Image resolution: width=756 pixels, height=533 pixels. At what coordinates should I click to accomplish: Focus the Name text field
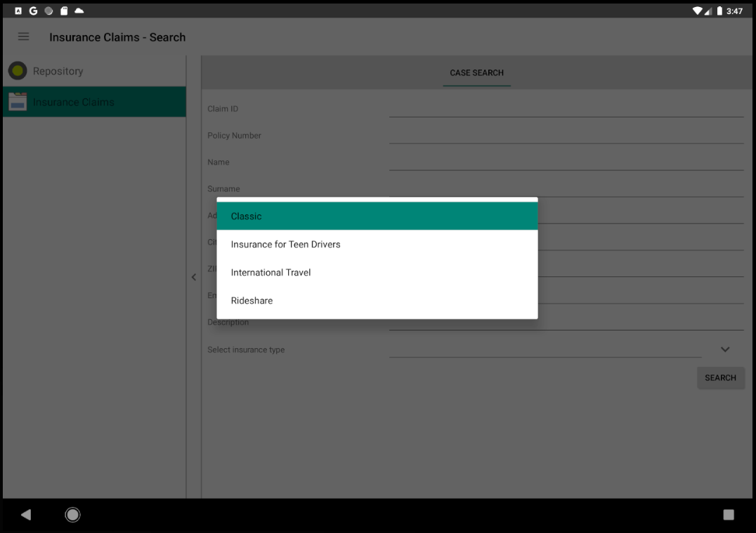coord(566,162)
